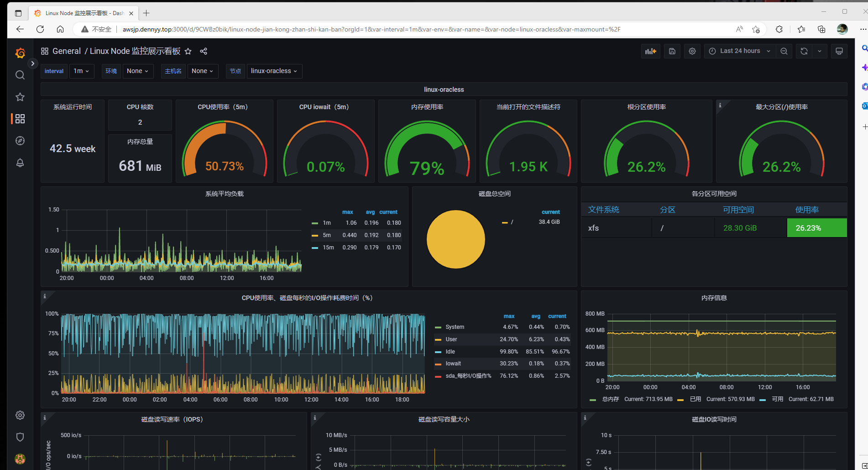The height and width of the screenshot is (470, 868).
Task: Click the Add panel toolbar icon
Action: [651, 51]
